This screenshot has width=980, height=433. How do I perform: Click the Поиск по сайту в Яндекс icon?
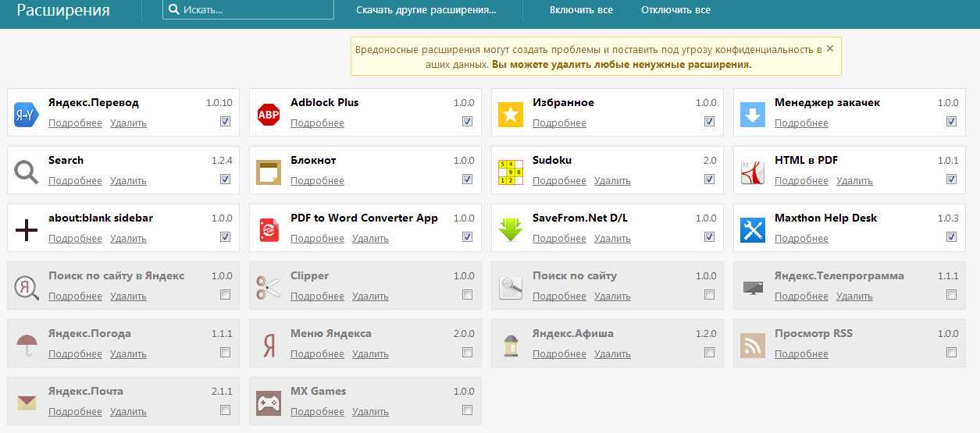27,288
